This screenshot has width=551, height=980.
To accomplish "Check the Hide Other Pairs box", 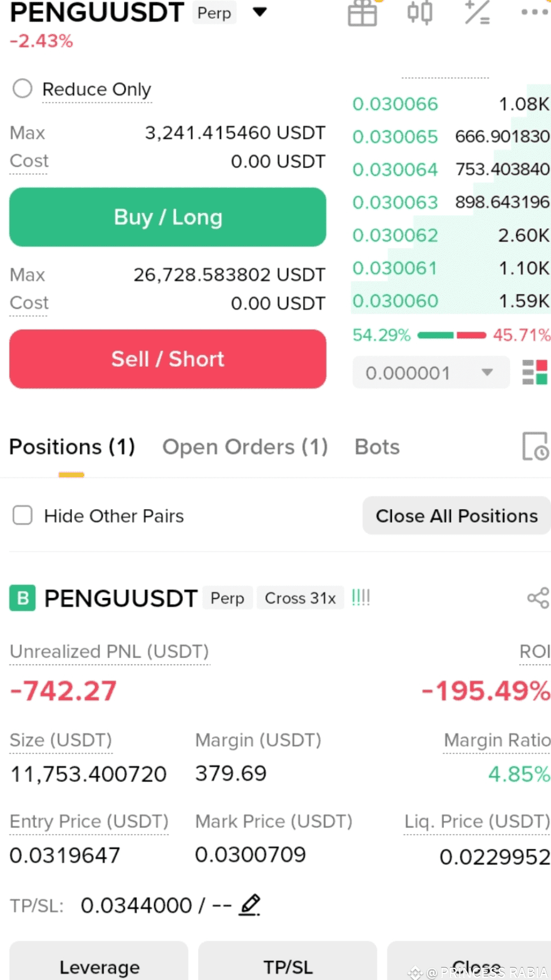I will [23, 515].
